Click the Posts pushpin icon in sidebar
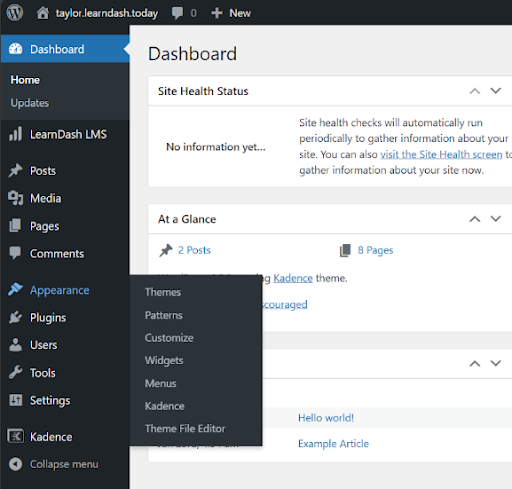The height and width of the screenshot is (489, 512). coord(15,171)
